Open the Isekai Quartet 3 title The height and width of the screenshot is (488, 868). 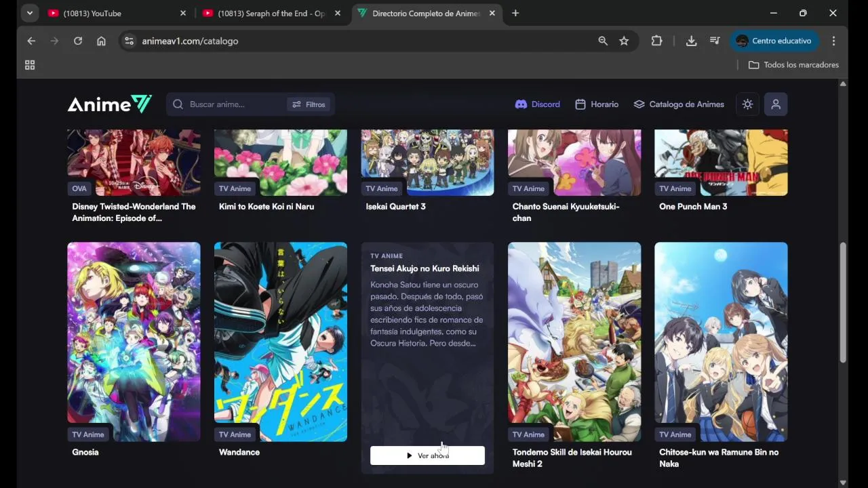(x=395, y=206)
